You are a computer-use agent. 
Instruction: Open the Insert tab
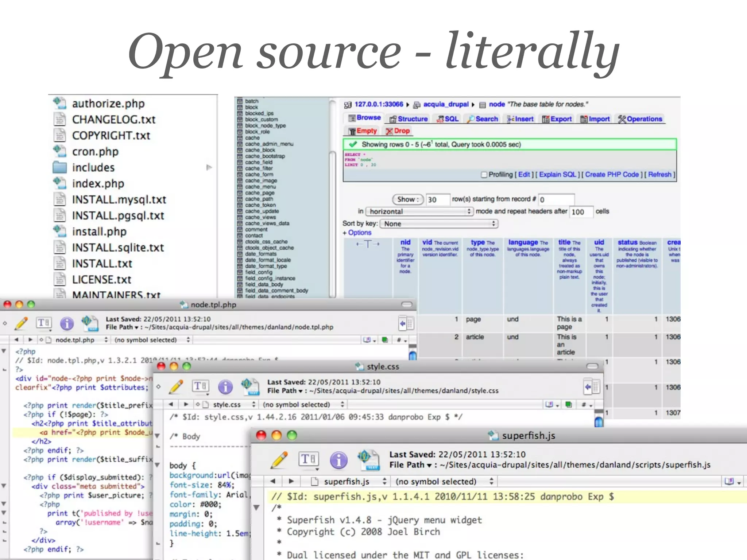[520, 119]
